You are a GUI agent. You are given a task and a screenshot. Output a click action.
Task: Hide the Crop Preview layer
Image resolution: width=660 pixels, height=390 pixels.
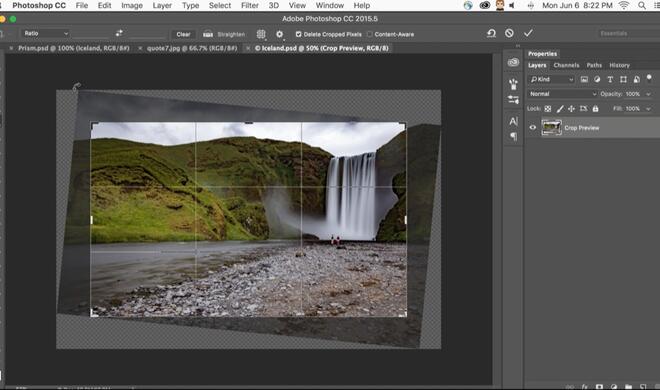click(x=533, y=127)
